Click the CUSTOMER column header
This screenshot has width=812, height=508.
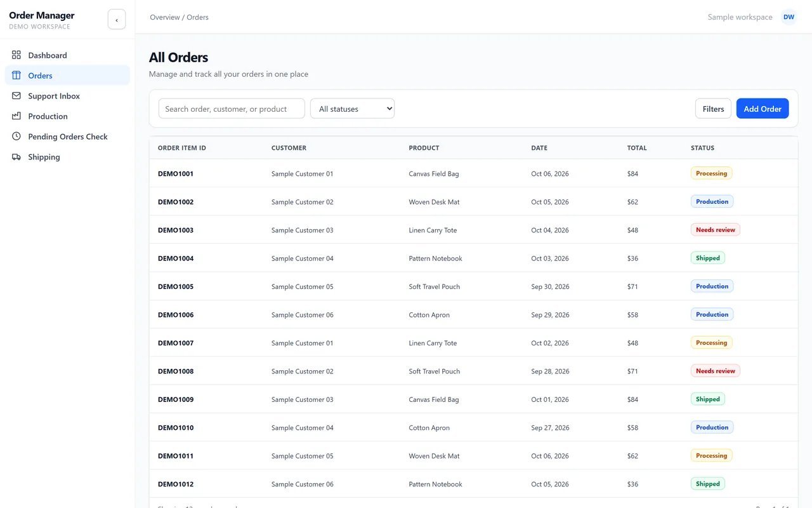tap(289, 148)
